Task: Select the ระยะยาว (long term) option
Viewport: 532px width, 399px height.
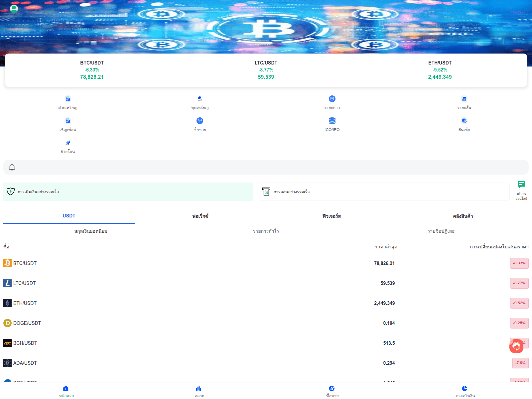Action: click(x=332, y=101)
